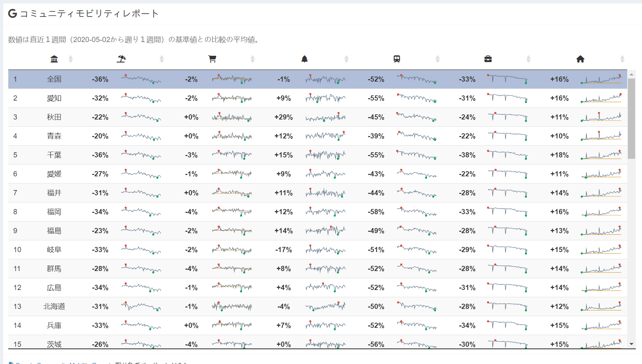Select the 北海道 row name

tap(54, 306)
